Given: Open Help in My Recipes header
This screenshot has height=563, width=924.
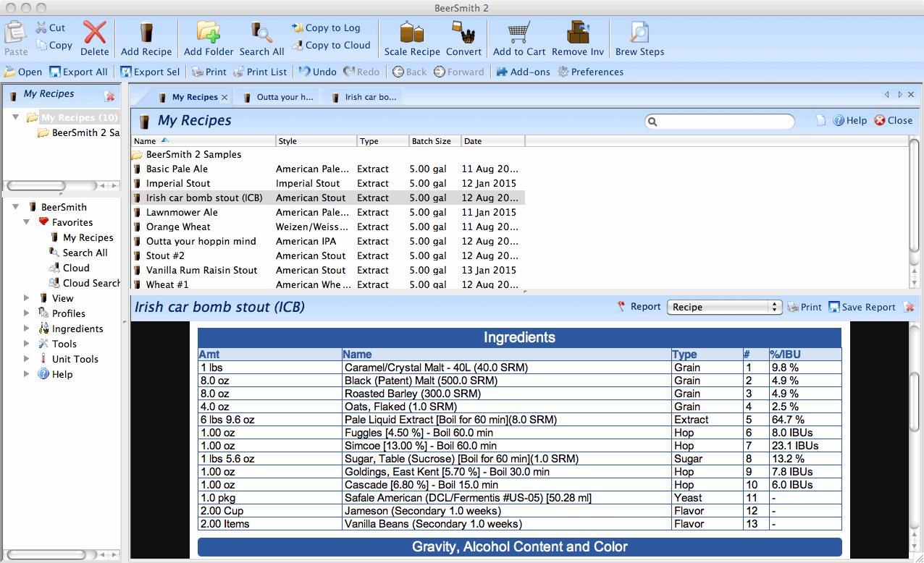Looking at the screenshot, I should pyautogui.click(x=849, y=121).
